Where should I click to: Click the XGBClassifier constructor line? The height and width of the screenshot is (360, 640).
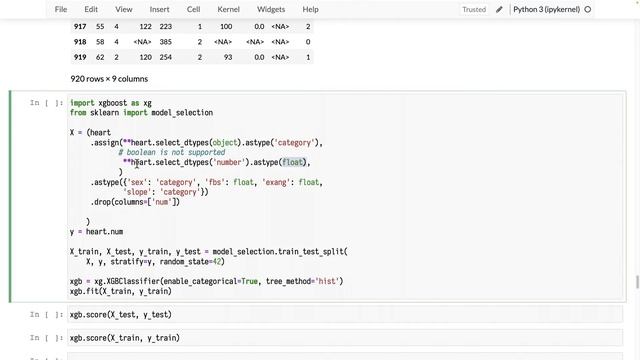point(207,281)
